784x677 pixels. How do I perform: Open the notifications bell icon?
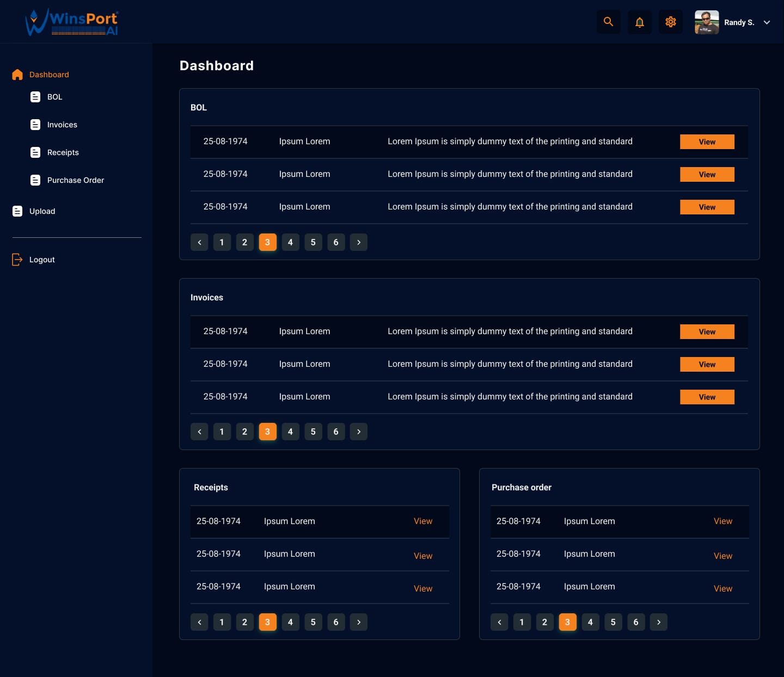click(639, 22)
